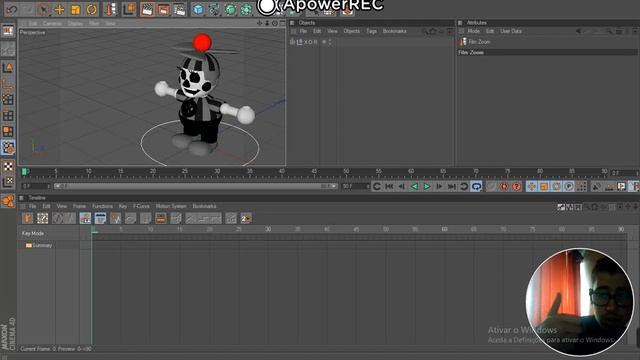Open Timeline Motion System menu

point(171,206)
